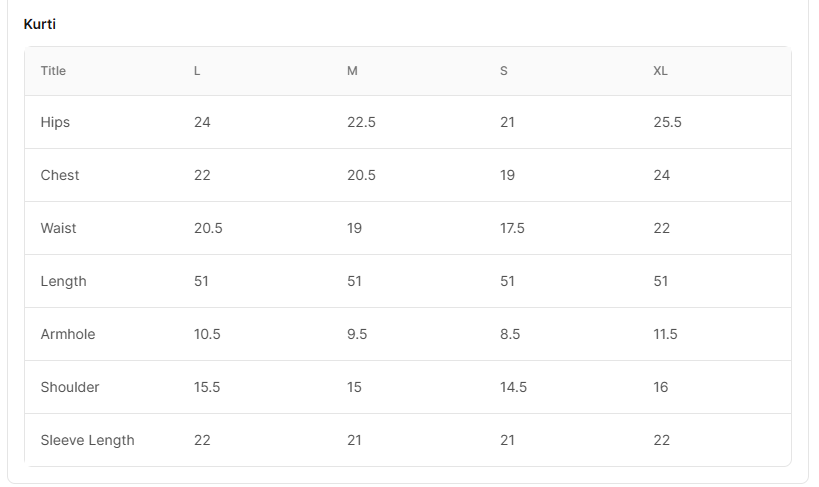Image resolution: width=819 pixels, height=487 pixels.
Task: Click the Hips value 25.5 for XL
Action: tap(667, 122)
